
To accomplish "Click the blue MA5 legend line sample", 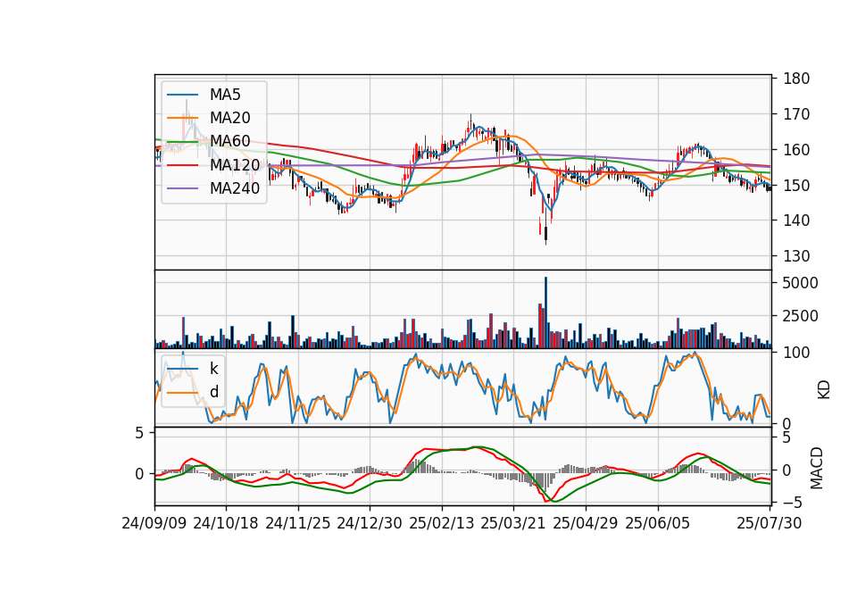I will click(x=182, y=95).
